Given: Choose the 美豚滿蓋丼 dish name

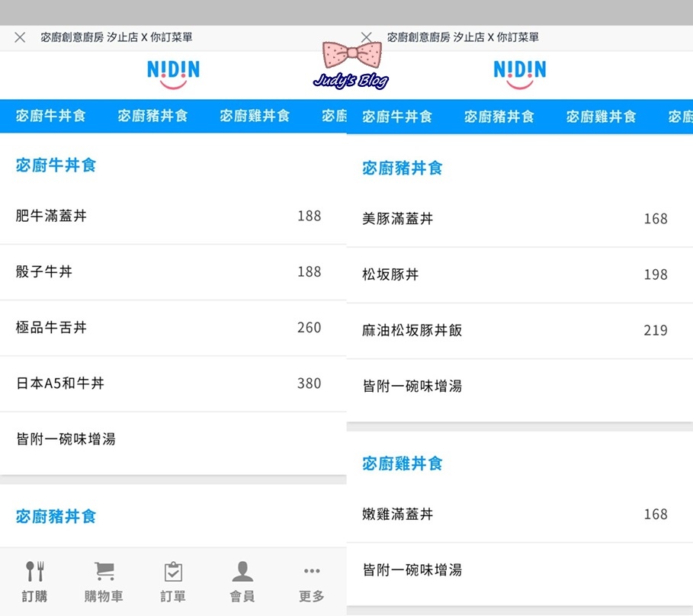Looking at the screenshot, I should [x=398, y=218].
